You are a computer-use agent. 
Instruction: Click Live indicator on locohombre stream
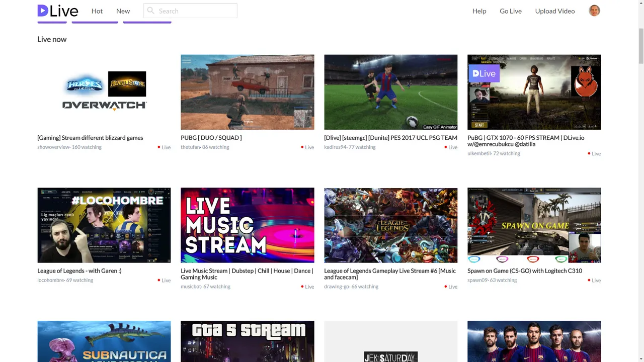point(165,281)
